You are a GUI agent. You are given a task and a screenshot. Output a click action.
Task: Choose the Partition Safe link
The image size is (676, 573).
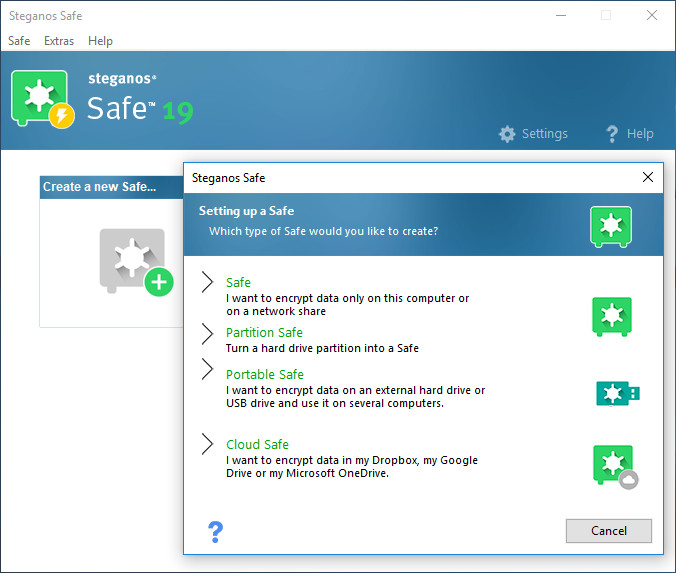(264, 332)
